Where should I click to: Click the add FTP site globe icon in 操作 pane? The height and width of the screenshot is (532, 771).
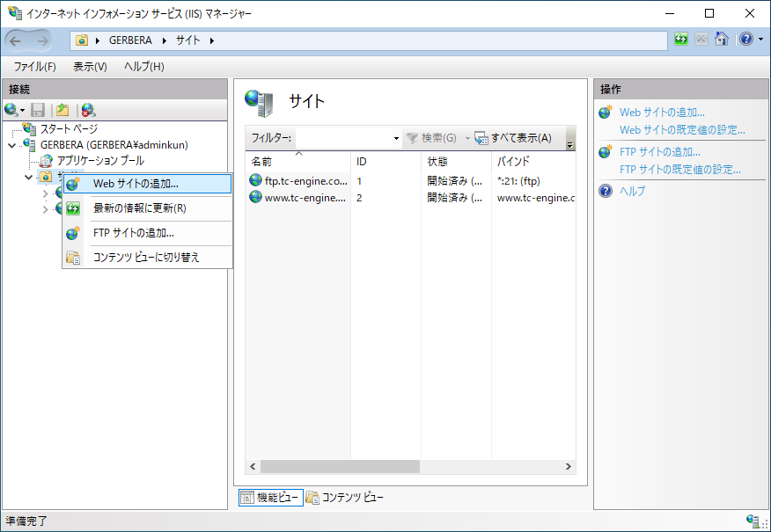coord(606,152)
